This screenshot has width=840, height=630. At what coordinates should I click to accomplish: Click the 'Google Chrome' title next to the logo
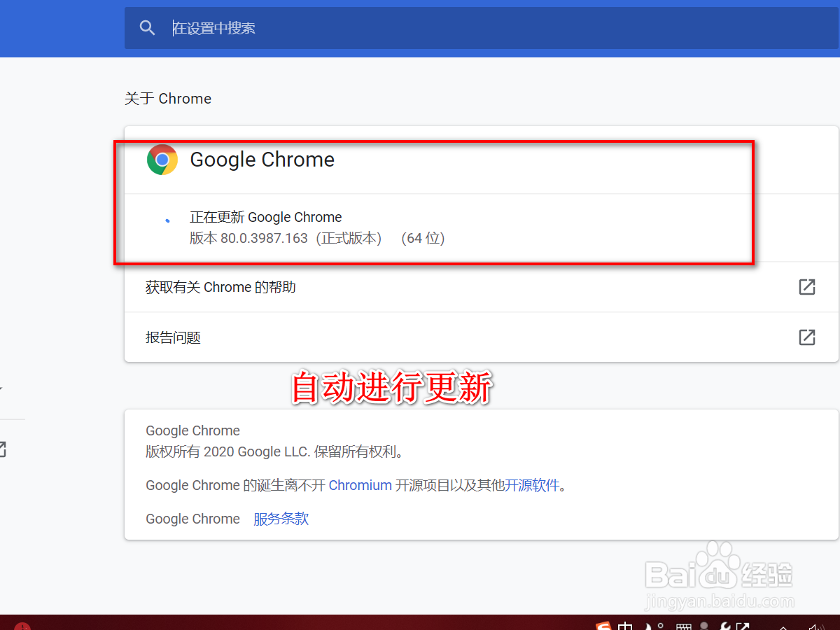tap(262, 160)
